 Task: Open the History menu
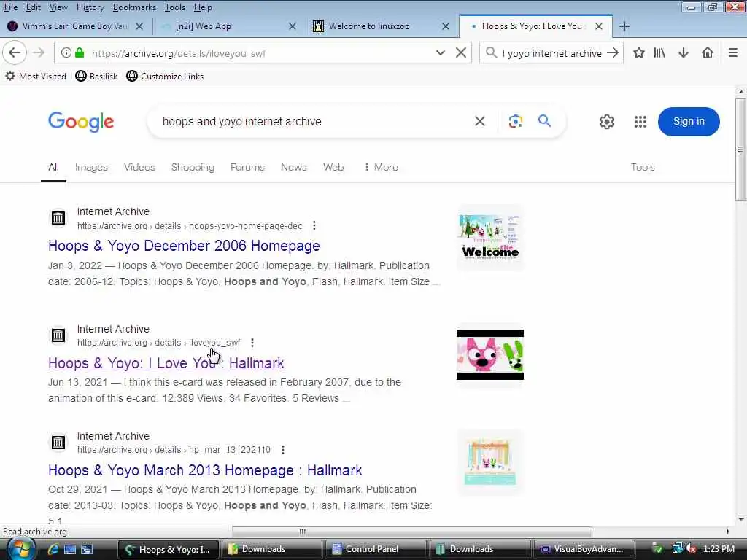tap(90, 7)
